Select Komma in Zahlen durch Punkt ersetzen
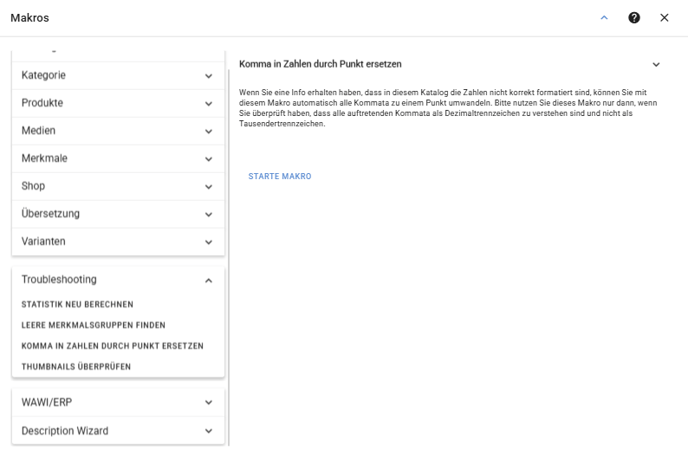This screenshot has height=457, width=688. click(x=112, y=346)
